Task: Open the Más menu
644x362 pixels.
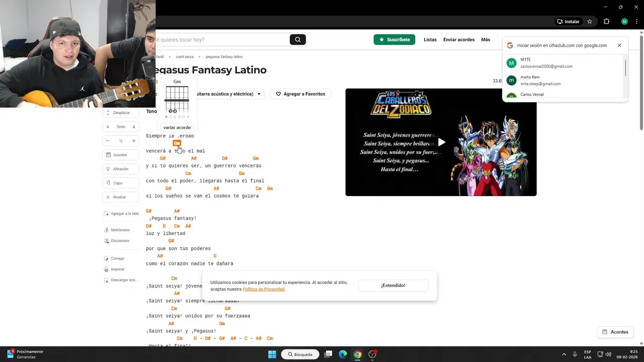Action: pyautogui.click(x=486, y=40)
